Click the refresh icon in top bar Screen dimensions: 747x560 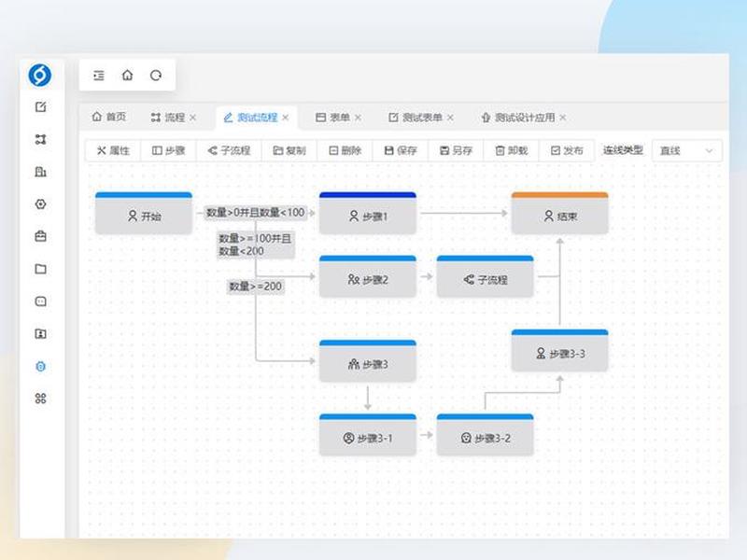(x=156, y=76)
